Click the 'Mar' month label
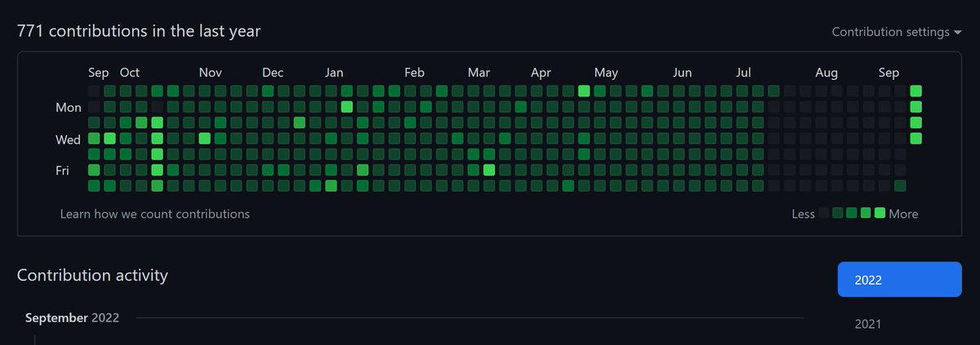The image size is (980, 345). pyautogui.click(x=479, y=73)
